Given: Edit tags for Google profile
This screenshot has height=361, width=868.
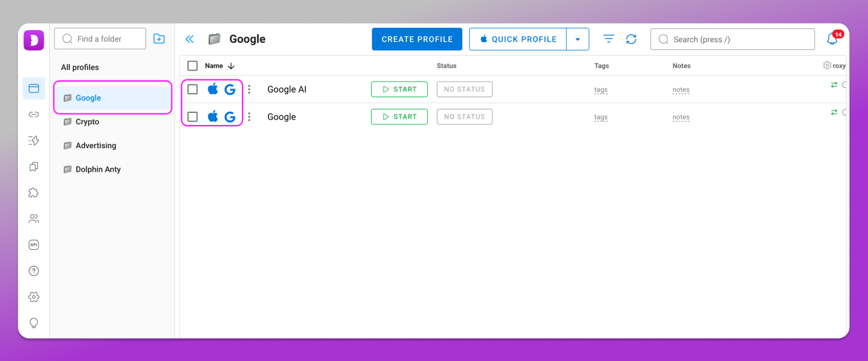Looking at the screenshot, I should [x=601, y=117].
